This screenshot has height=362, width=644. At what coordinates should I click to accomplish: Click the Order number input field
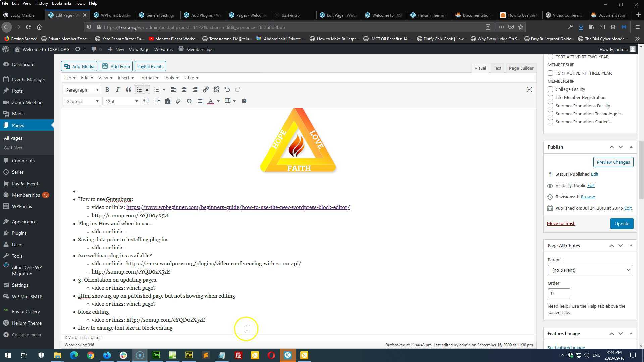point(559,294)
